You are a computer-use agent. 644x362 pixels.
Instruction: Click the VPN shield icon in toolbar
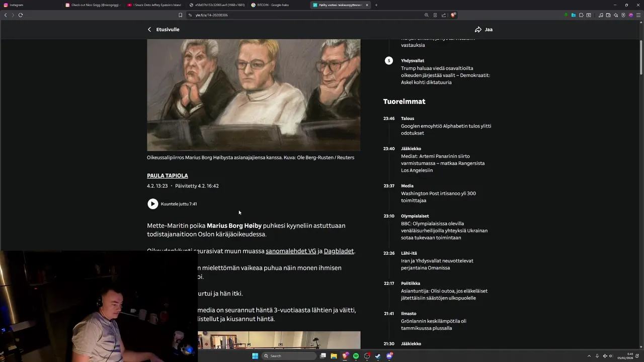point(623,15)
